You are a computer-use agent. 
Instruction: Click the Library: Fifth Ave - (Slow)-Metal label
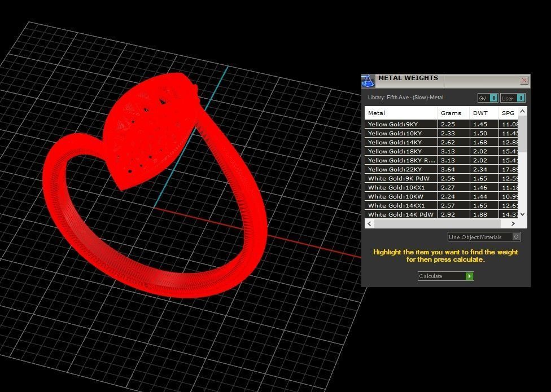pyautogui.click(x=405, y=98)
